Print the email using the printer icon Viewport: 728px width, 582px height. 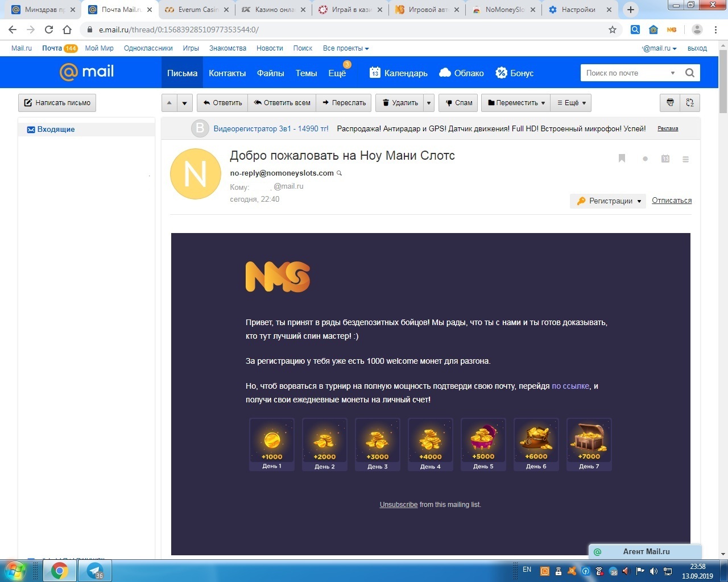(x=670, y=103)
